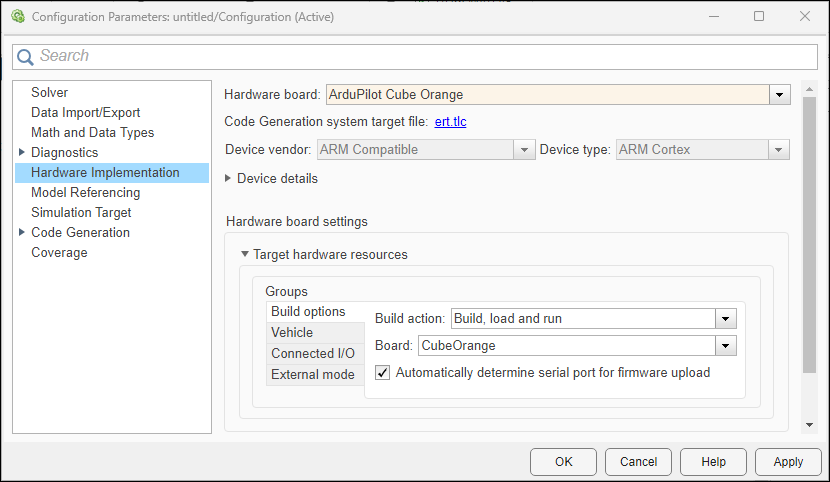This screenshot has height=482, width=830.
Task: Expand the Code Generation tree node
Action: (22, 232)
